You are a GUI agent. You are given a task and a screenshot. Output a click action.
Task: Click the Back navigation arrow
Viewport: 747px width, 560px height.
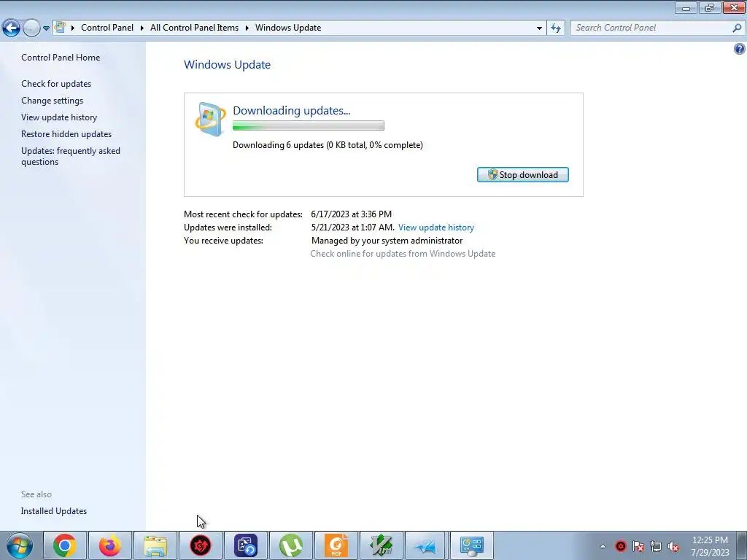pos(11,28)
